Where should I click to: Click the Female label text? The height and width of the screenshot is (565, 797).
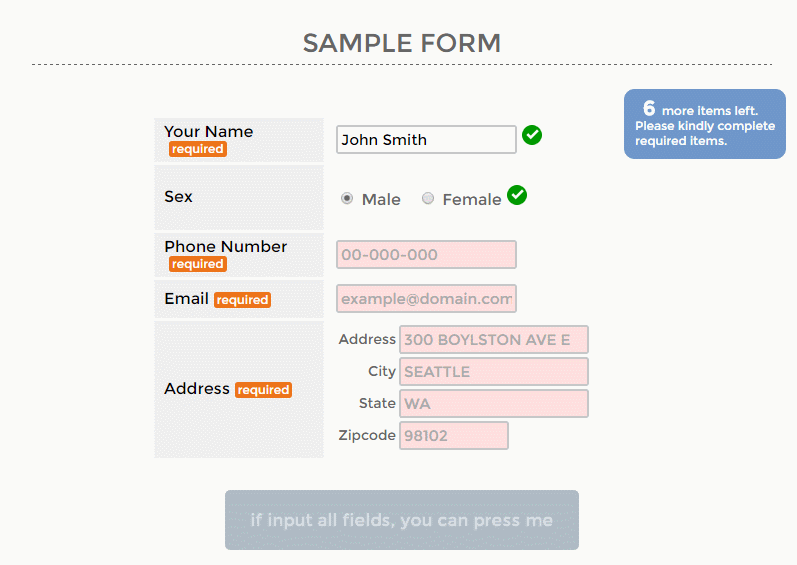click(472, 200)
